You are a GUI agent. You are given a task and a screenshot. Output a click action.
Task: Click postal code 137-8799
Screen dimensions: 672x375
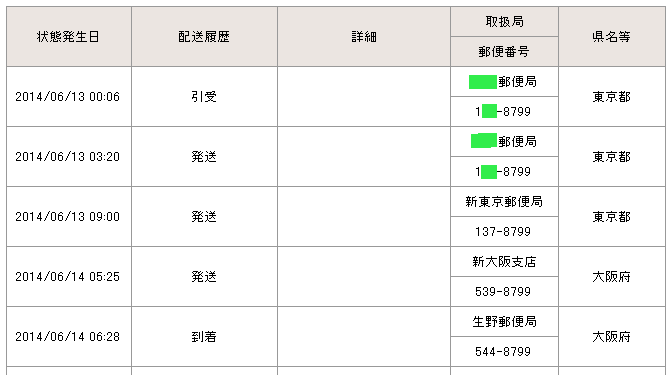pos(503,232)
